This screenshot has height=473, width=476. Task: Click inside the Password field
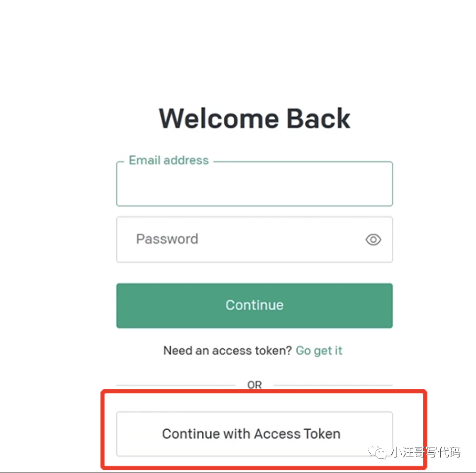(245, 239)
